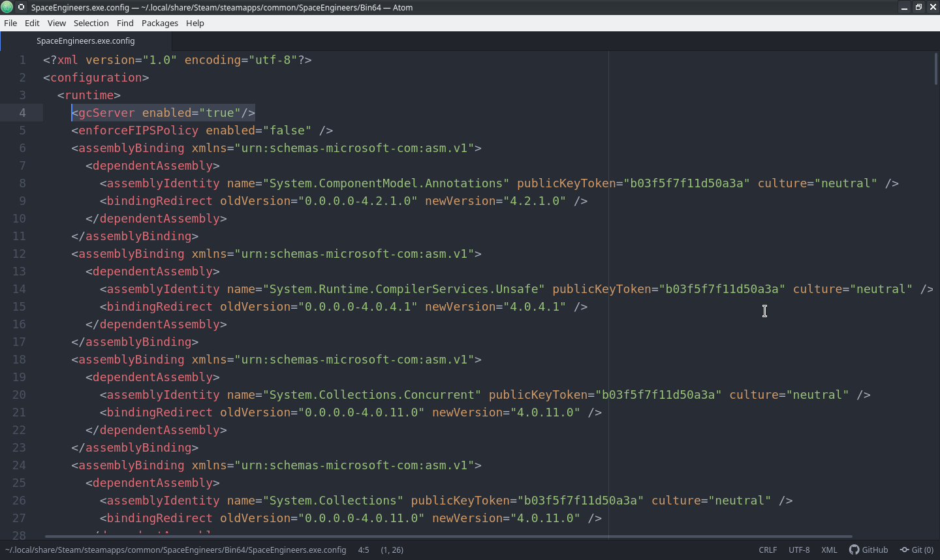
Task: Change the UTF-8 file encoding
Action: (x=799, y=550)
